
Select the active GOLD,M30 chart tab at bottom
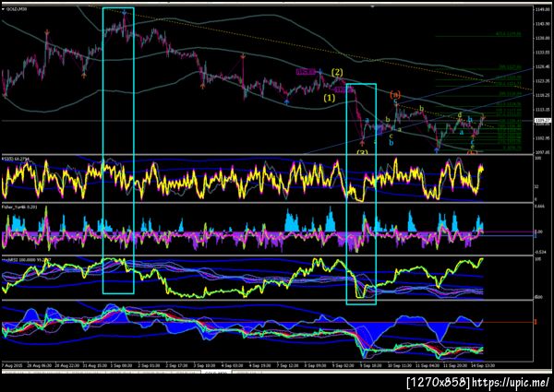click(216, 373)
